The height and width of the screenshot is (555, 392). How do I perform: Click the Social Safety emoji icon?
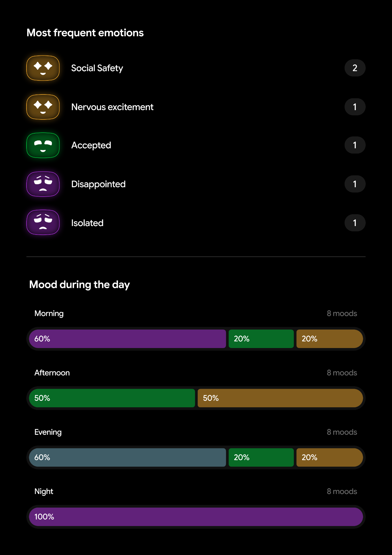pos(43,68)
